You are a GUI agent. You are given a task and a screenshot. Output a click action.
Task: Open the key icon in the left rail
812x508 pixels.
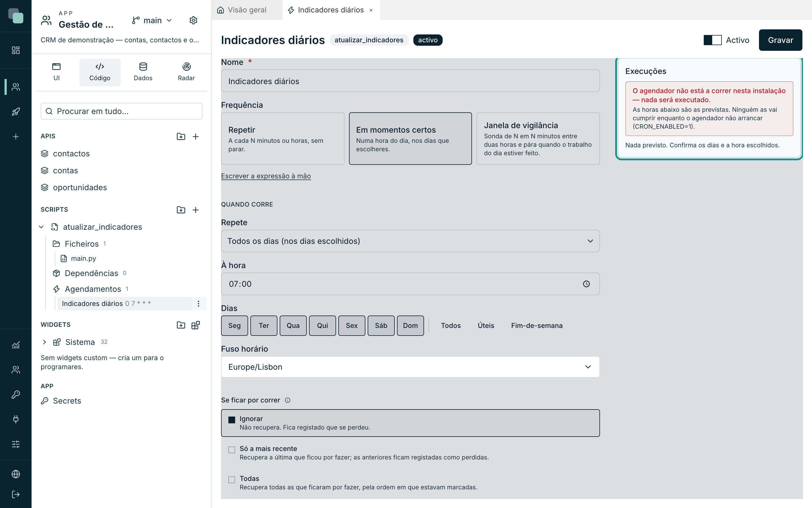point(16,394)
